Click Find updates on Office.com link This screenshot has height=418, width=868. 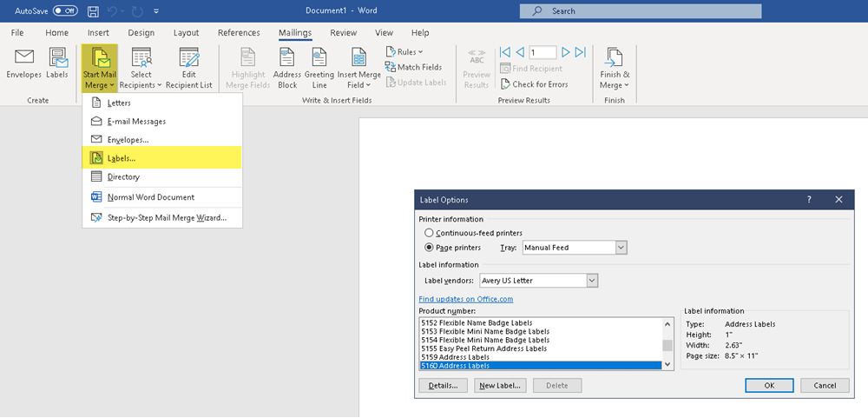pos(466,299)
